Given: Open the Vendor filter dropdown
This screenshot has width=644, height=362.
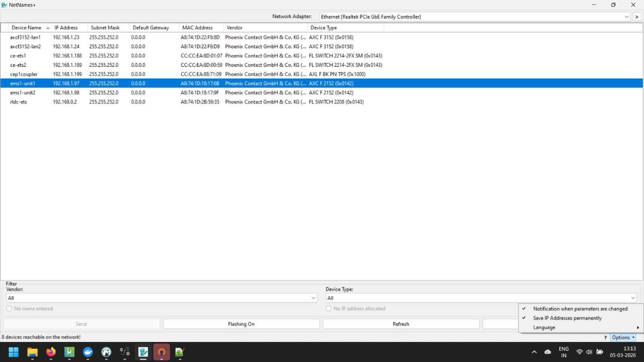Looking at the screenshot, I should point(313,298).
